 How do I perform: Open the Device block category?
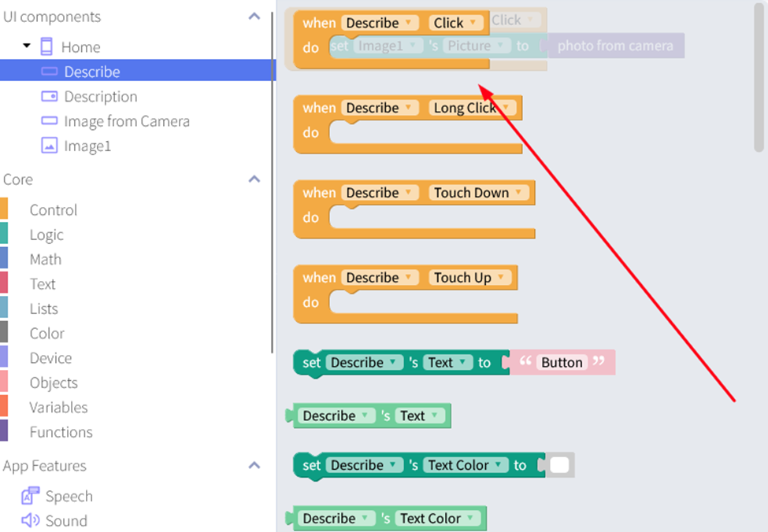51,358
